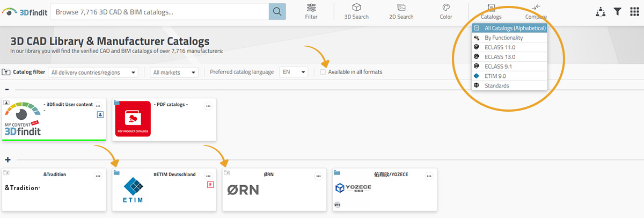The image size is (644, 218).
Task: Open options menu on #ETIM Deutschland card
Action: pyautogui.click(x=208, y=176)
